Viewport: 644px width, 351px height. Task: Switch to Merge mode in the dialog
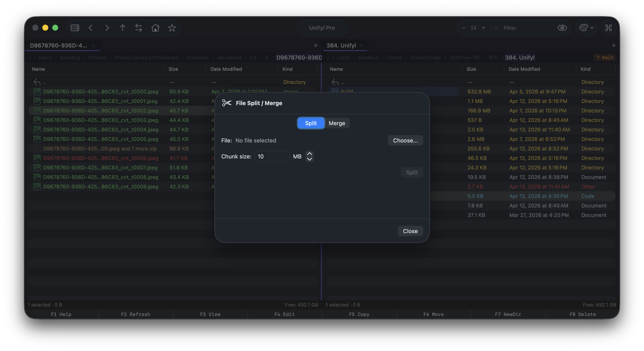337,123
